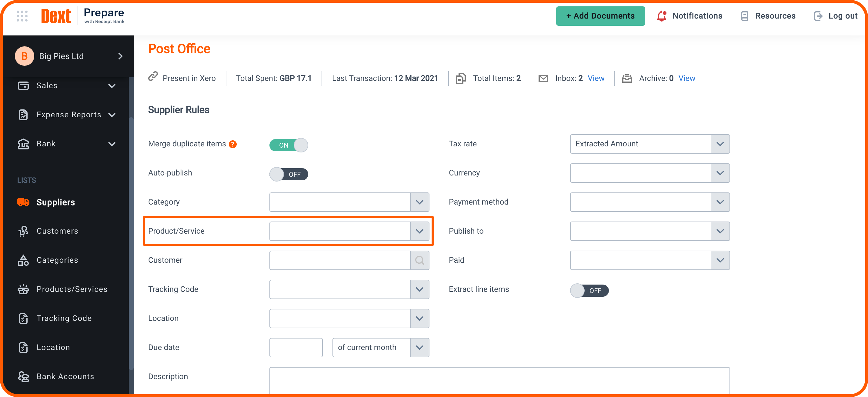Open the app grid launcher icon
The height and width of the screenshot is (397, 868).
coord(22,16)
